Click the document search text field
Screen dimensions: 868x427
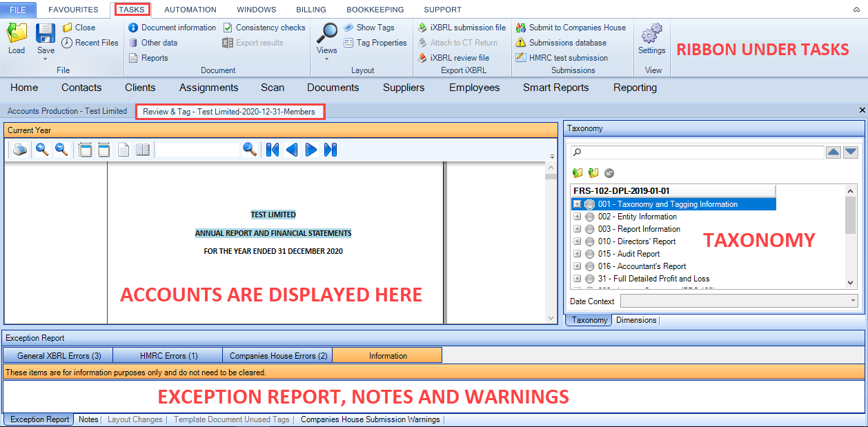(x=197, y=149)
